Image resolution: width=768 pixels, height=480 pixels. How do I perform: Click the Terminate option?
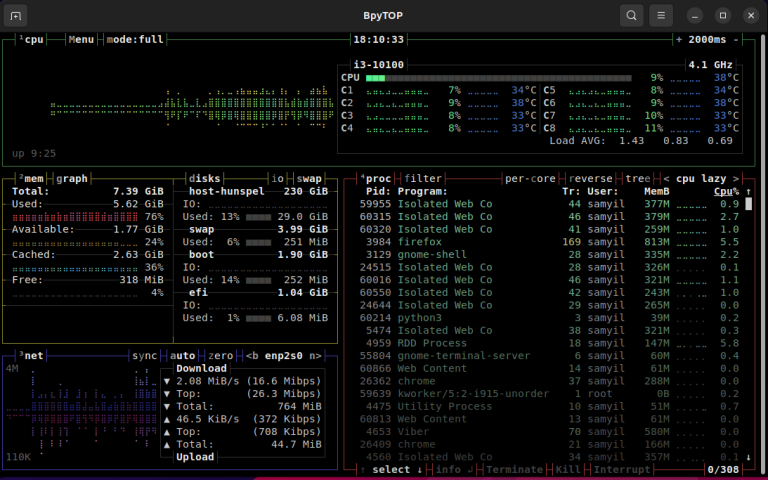point(514,470)
